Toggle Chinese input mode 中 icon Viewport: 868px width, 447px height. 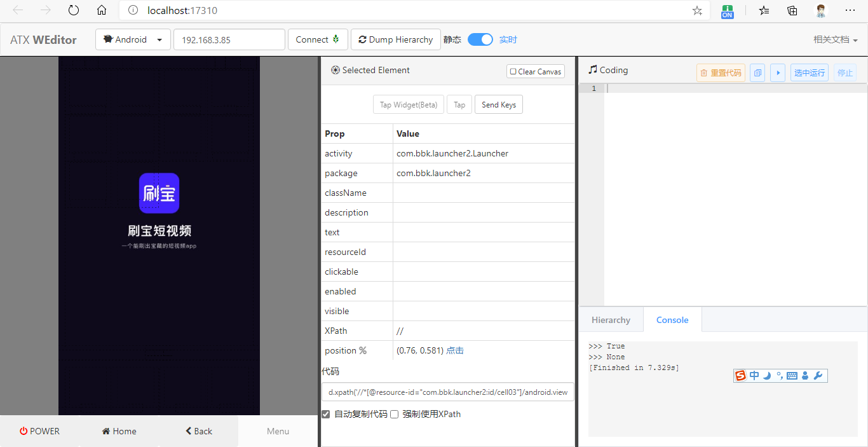pyautogui.click(x=754, y=376)
